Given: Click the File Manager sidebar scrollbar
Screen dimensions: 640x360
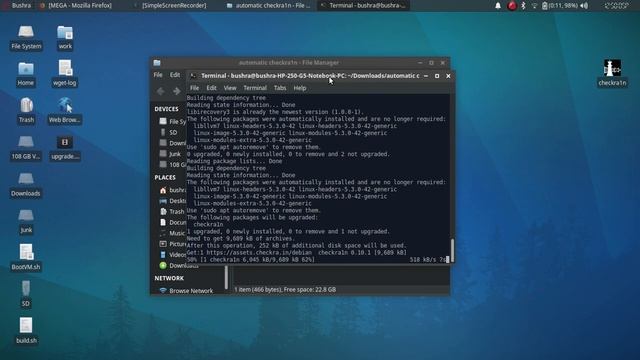Looking at the screenshot, I should 226,278.
